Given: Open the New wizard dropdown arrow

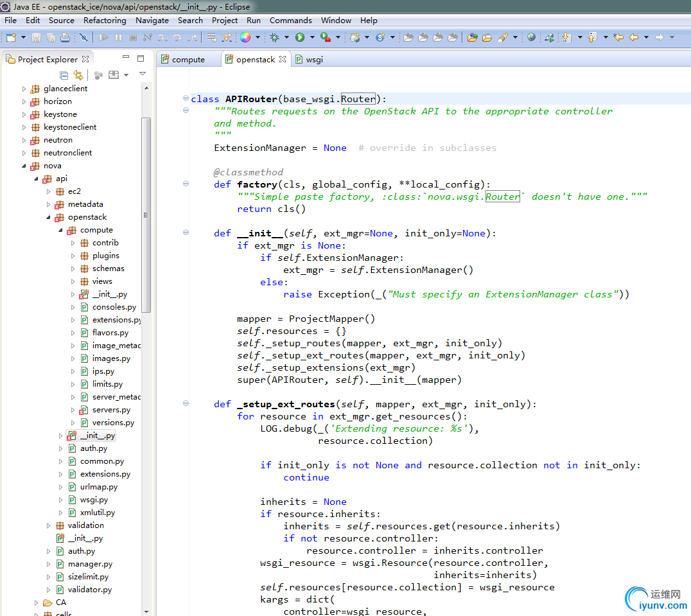Looking at the screenshot, I should (x=23, y=37).
